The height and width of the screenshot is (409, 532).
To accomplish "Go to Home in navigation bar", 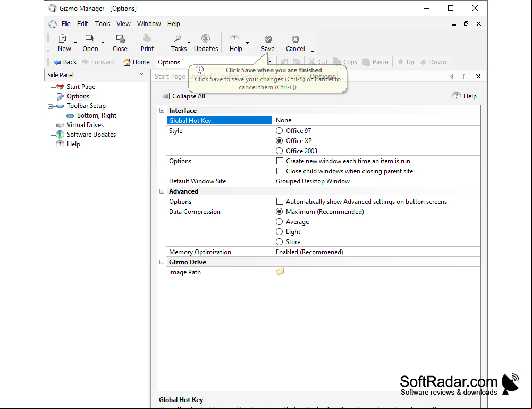I will [x=137, y=62].
